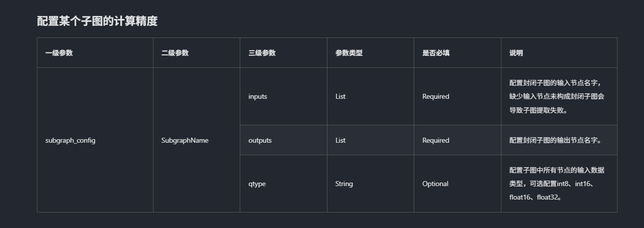644x228 pixels.
Task: Select the qtype description mentioning int8 and float32
Action: coord(557,184)
